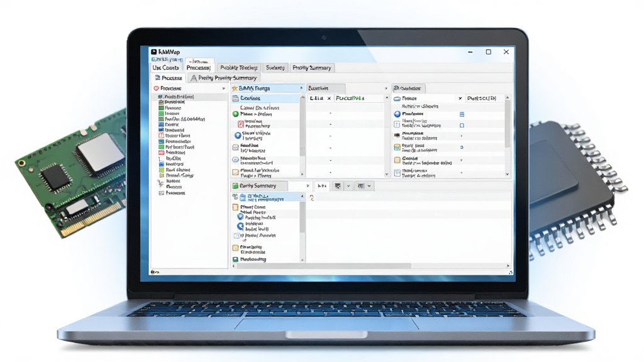The image size is (644, 362).
Task: Click the branch-shaped icon in left process tree
Action: [160, 184]
